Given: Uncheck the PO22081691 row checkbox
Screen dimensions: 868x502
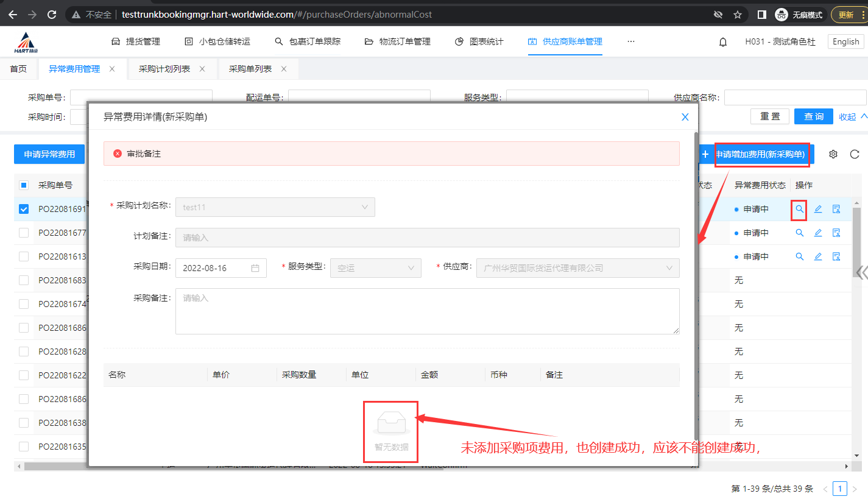Looking at the screenshot, I should point(24,209).
